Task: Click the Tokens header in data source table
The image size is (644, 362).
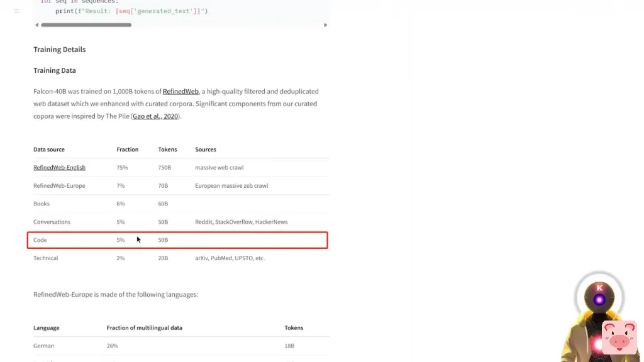Action: pos(167,150)
